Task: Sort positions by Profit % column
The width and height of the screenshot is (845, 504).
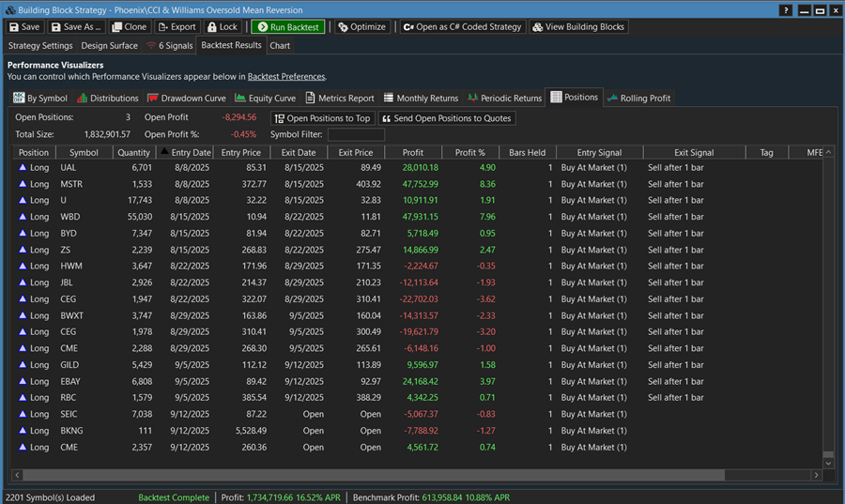Action: click(x=469, y=152)
